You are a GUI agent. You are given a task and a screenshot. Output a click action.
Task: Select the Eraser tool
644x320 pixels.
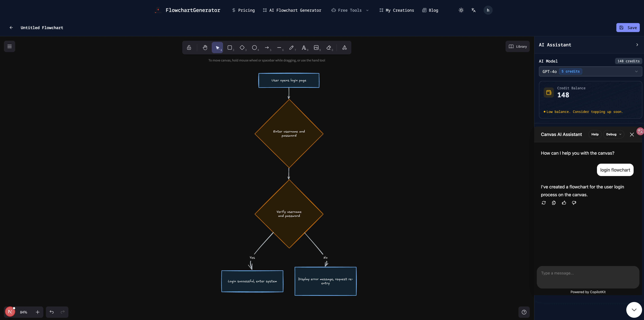328,47
